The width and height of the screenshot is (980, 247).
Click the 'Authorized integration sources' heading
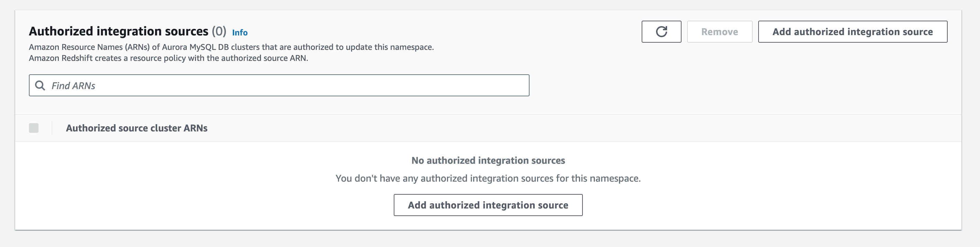tap(119, 31)
